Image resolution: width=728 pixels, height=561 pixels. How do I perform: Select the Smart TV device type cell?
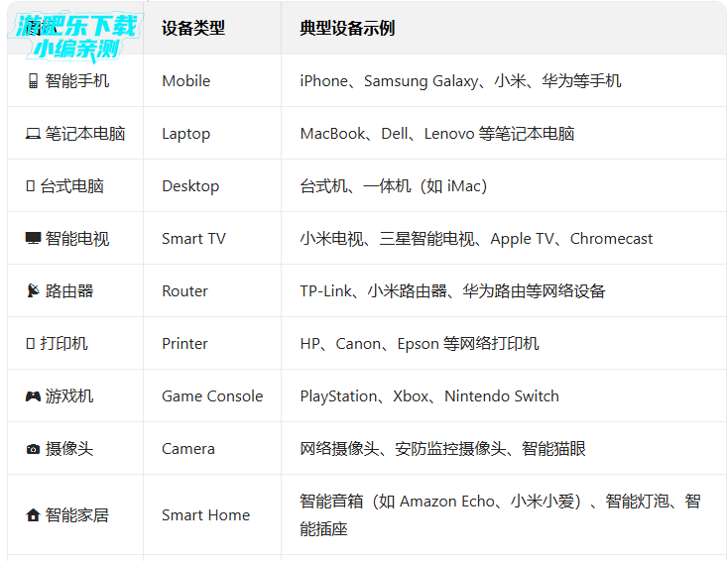point(193,239)
